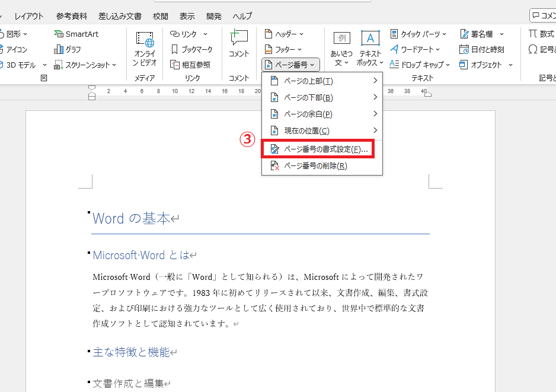Click the 文書作成と編集 heading
Viewport: 556px width, 392px height.
coord(129,384)
